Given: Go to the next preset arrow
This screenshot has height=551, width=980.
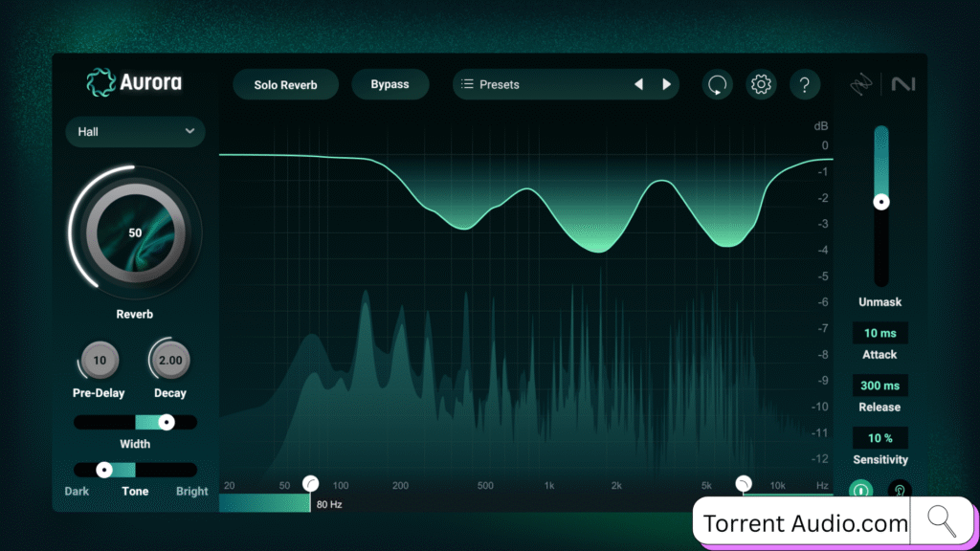Looking at the screenshot, I should pos(667,84).
